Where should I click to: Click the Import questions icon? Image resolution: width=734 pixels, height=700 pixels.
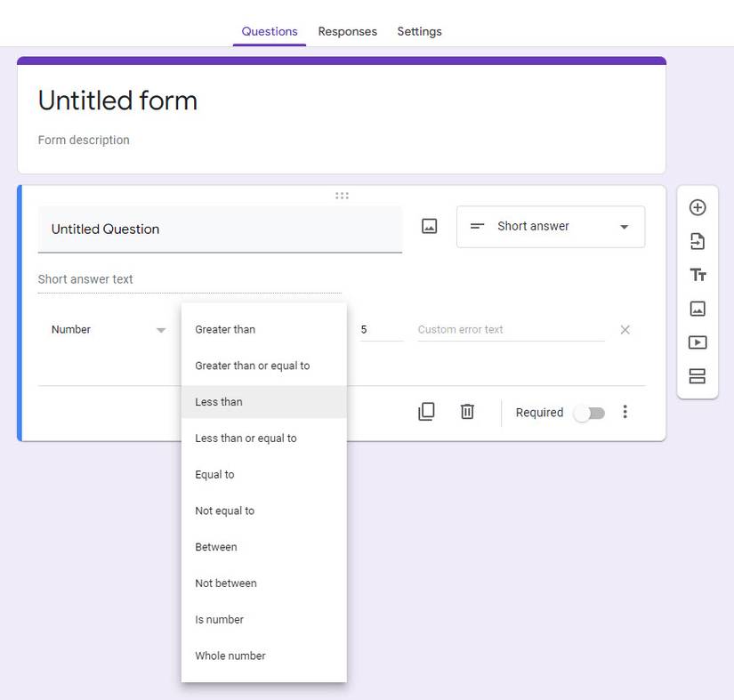coord(698,240)
